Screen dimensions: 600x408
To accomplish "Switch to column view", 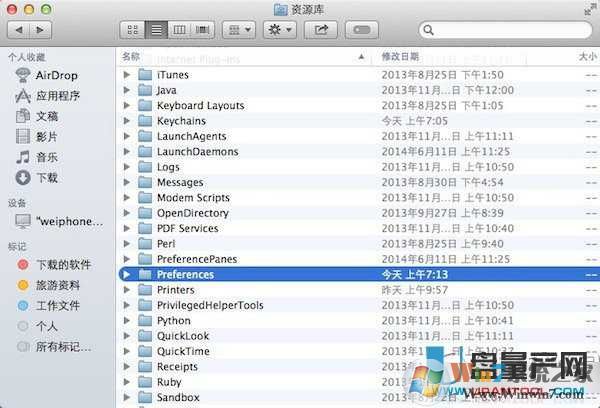I will pyautogui.click(x=179, y=30).
